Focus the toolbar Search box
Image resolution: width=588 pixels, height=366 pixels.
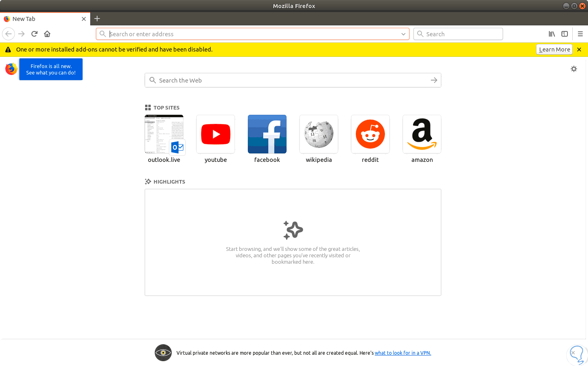tap(458, 34)
